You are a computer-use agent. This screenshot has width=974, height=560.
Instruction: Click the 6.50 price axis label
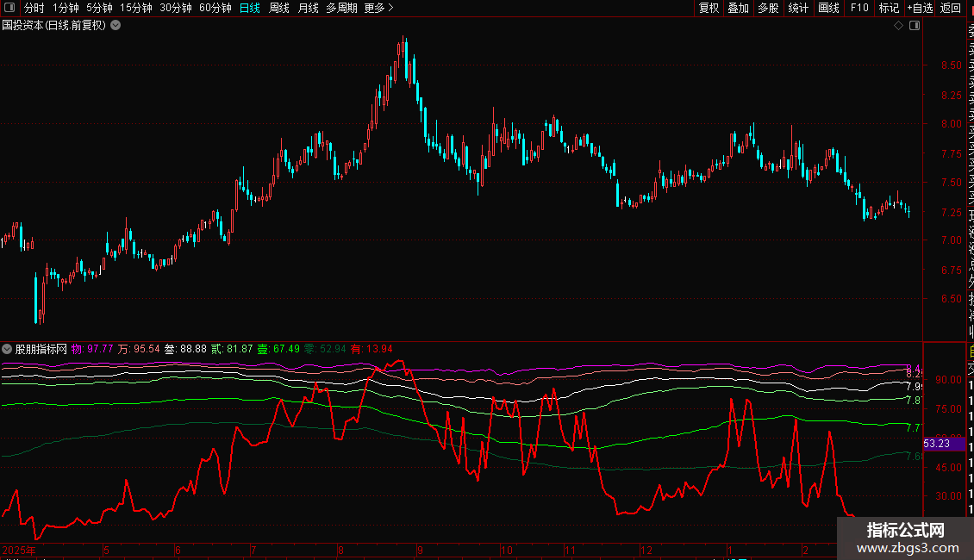tap(951, 299)
